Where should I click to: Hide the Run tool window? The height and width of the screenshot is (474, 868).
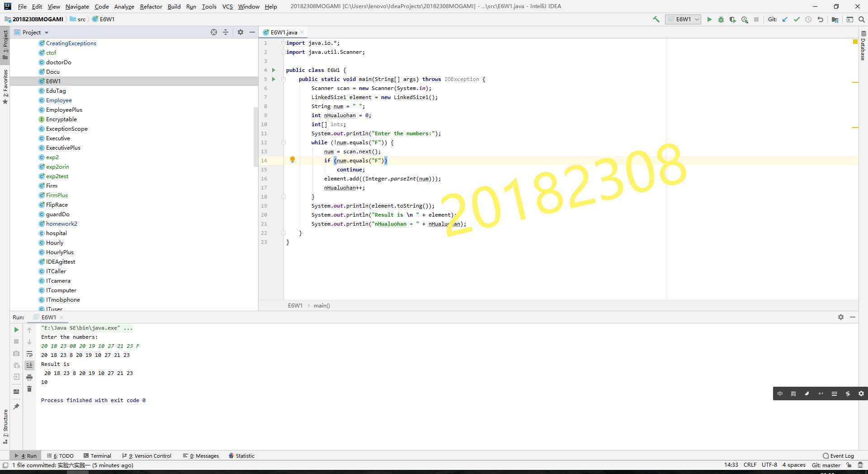tap(853, 317)
